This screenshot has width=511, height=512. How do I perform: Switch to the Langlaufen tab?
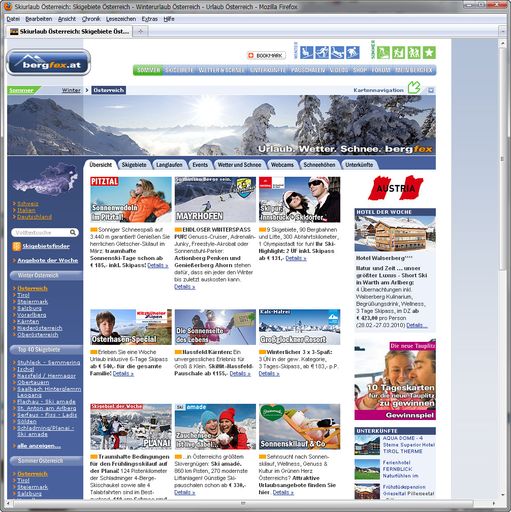tap(169, 165)
